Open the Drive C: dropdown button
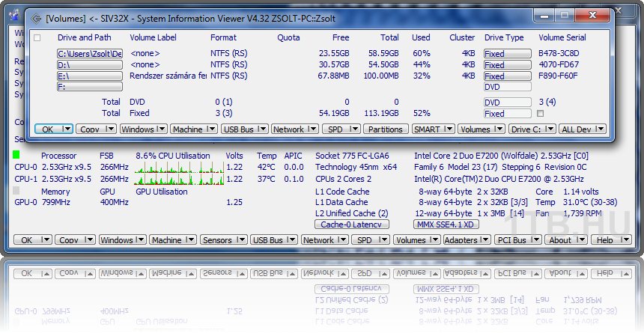The height and width of the screenshot is (333, 644). click(x=532, y=129)
